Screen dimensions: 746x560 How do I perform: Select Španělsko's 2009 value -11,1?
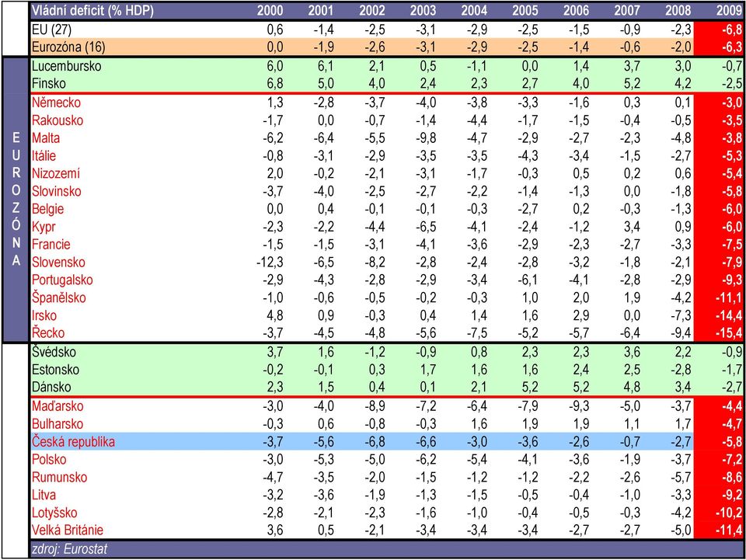(729, 298)
